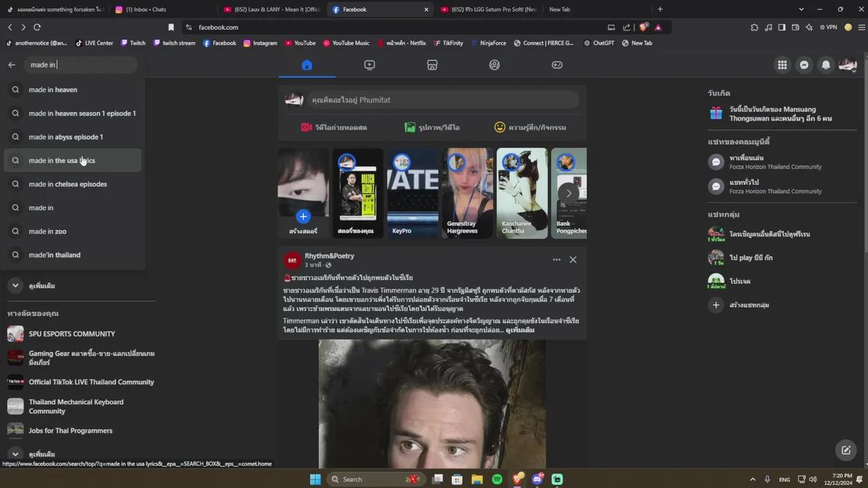Open the Gaming controller icon
Image resolution: width=868 pixels, height=488 pixels.
click(x=557, y=64)
